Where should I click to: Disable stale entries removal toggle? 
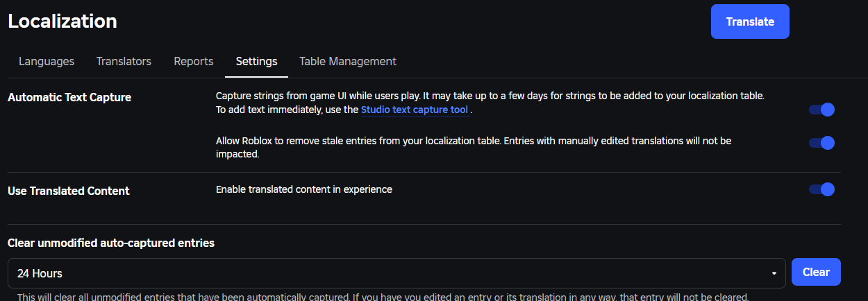(821, 143)
